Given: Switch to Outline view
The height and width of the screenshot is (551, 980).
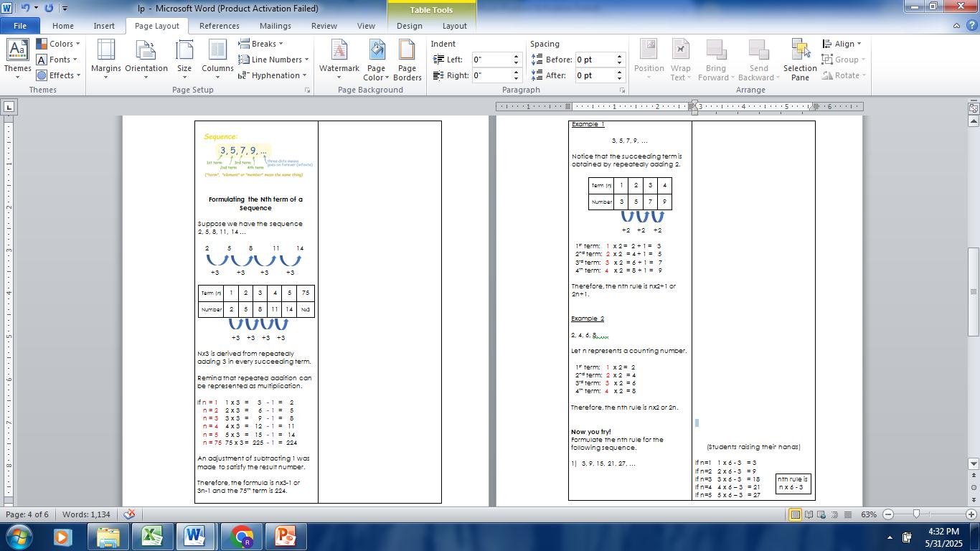Looking at the screenshot, I should 834,514.
